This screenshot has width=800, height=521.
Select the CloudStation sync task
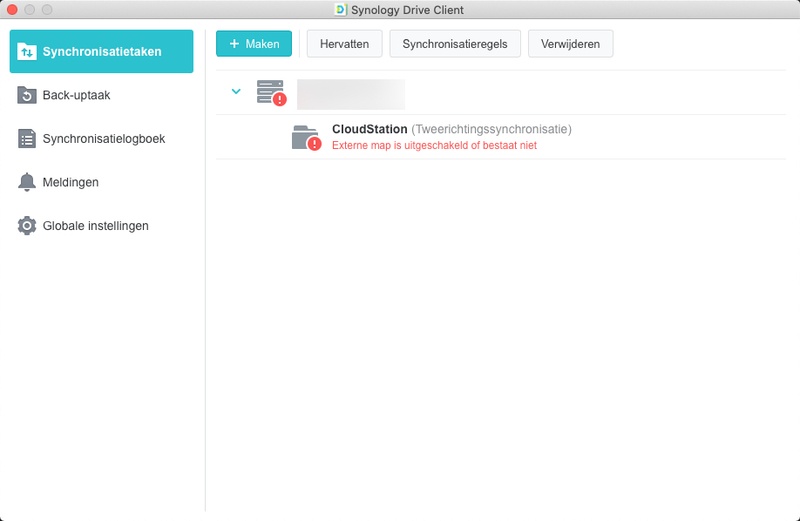coord(501,137)
